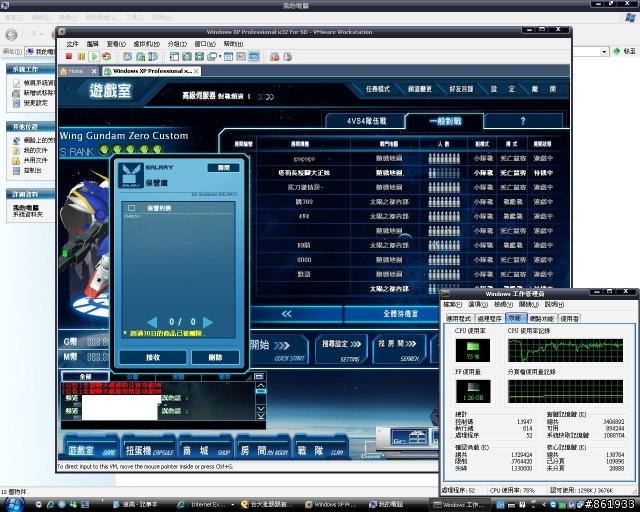Switch to 應用程式 tab in Task Manager

click(459, 318)
